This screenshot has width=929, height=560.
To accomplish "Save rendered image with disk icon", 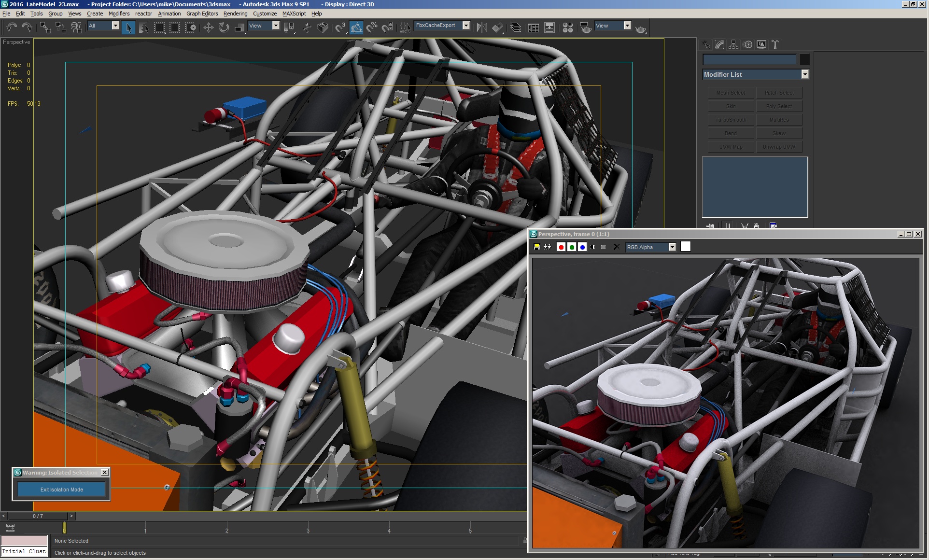I will point(536,247).
